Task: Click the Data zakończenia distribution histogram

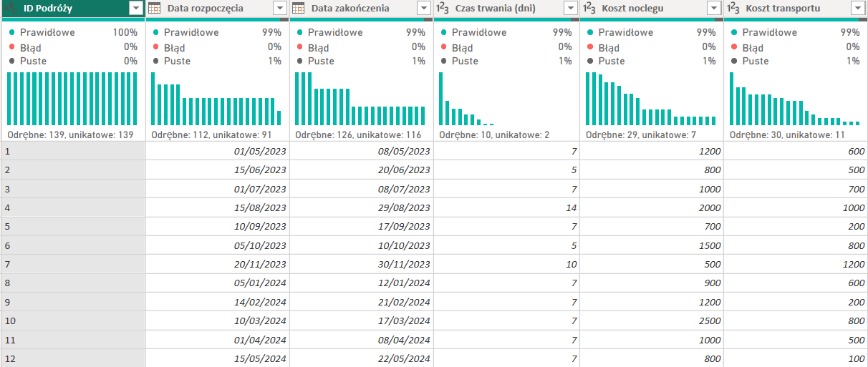Action: coord(360,99)
